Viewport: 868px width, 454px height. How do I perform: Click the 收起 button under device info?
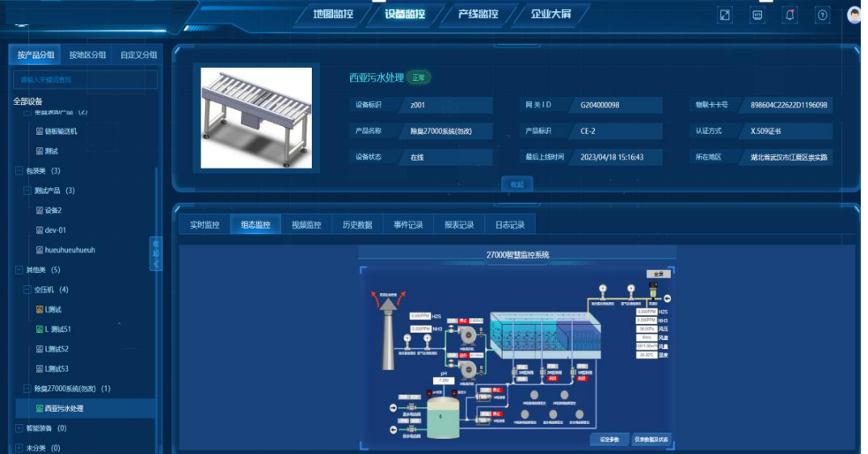(517, 184)
